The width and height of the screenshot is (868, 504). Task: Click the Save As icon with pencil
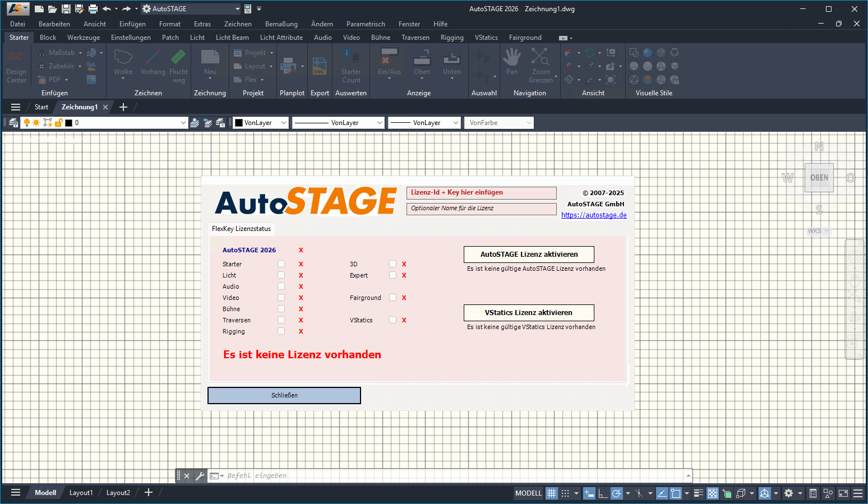click(79, 9)
